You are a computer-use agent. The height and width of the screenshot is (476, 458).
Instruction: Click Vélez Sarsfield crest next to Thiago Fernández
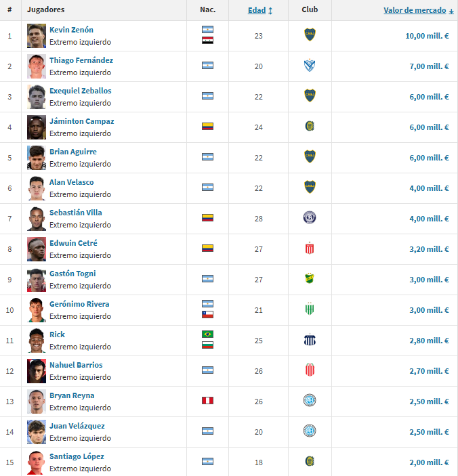pos(310,66)
